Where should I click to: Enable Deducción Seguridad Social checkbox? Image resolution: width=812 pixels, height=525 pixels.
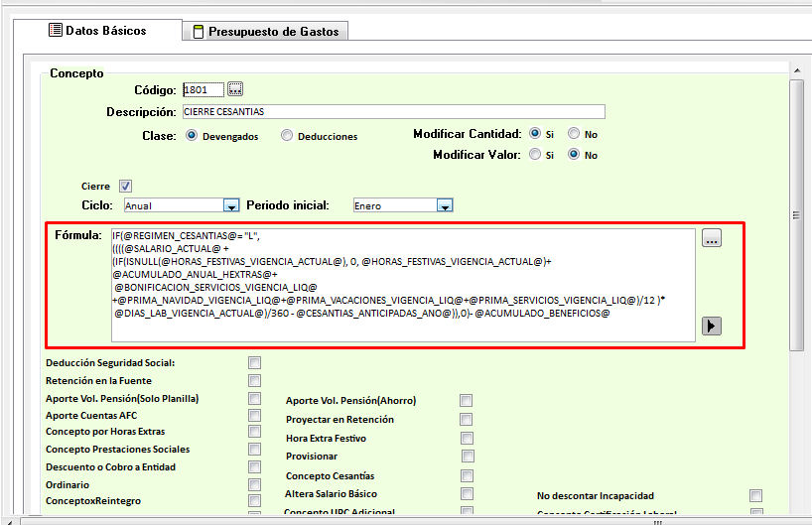[x=255, y=363]
